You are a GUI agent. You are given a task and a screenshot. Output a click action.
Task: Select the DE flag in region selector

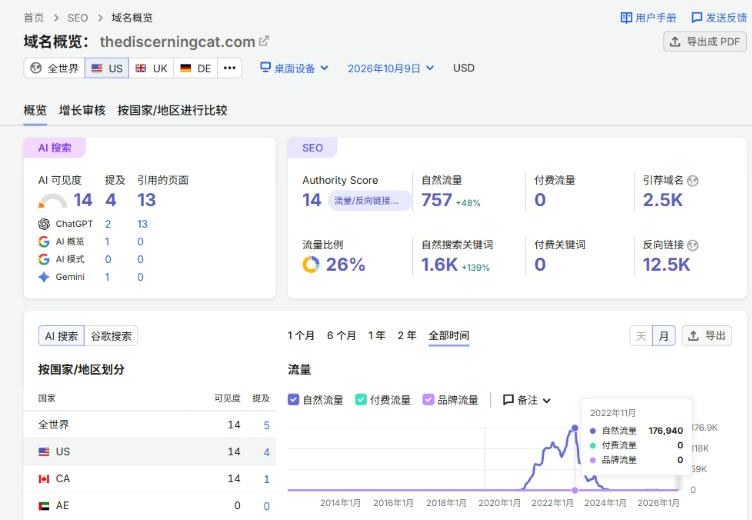[x=186, y=68]
